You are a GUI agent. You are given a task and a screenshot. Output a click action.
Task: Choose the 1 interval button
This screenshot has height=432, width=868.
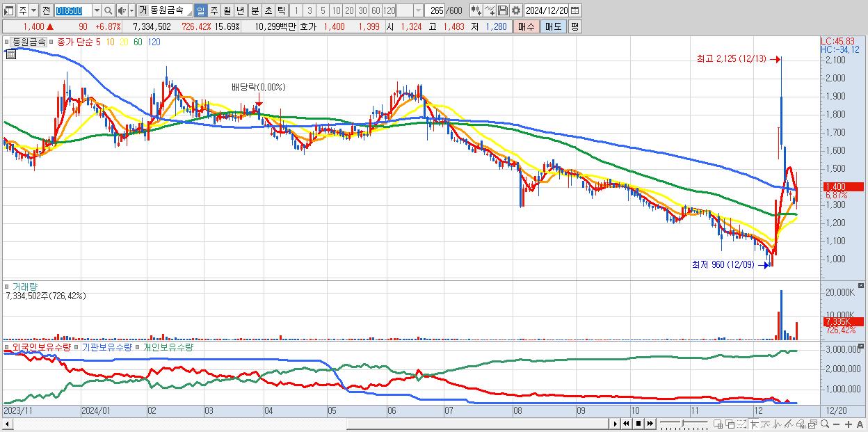pos(296,10)
